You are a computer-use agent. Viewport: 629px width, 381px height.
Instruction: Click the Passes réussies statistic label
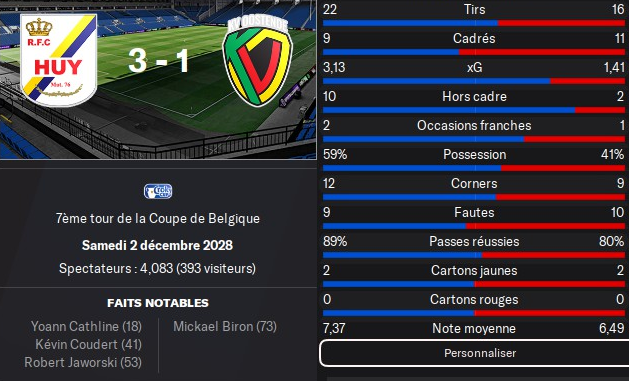coord(474,241)
